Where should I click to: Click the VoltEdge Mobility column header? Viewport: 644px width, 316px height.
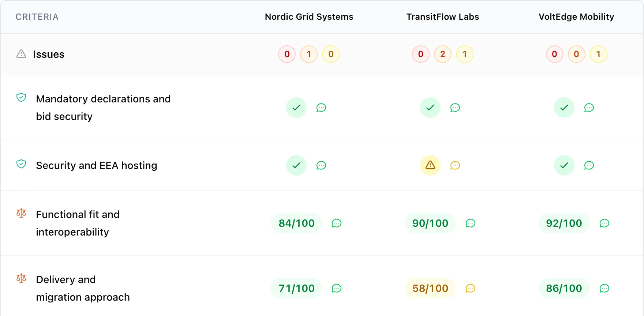576,17
